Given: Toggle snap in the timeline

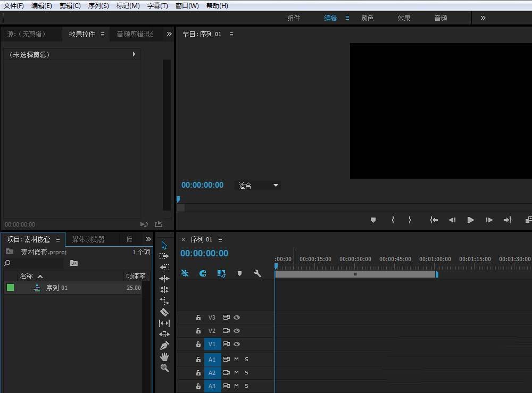Looking at the screenshot, I should click(185, 273).
